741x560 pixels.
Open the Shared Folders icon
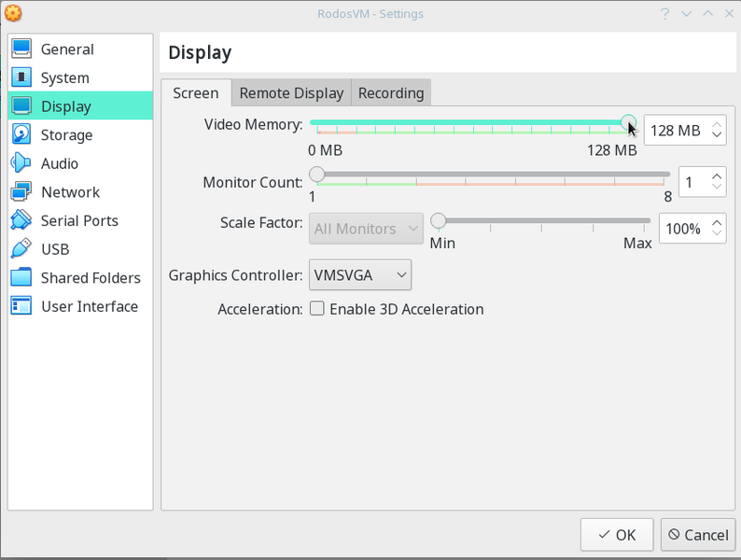[21, 278]
